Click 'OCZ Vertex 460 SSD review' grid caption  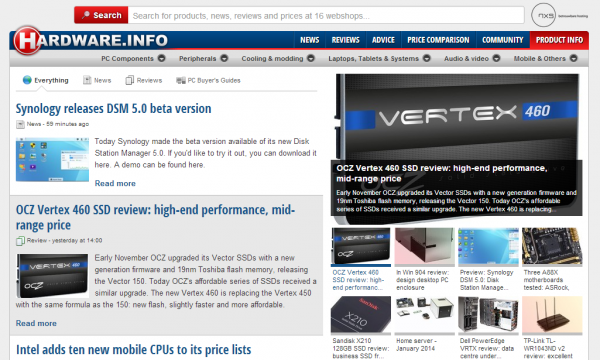coord(358,280)
